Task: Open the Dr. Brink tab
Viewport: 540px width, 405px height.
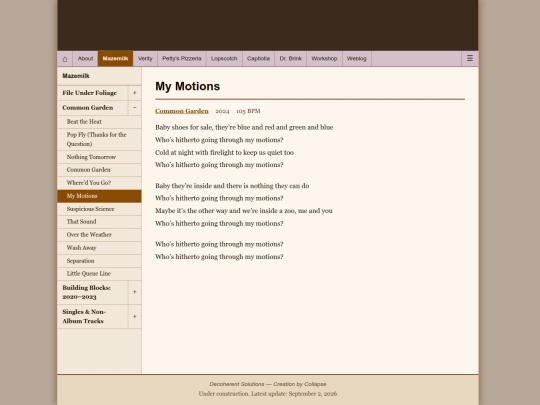Action: coord(291,59)
